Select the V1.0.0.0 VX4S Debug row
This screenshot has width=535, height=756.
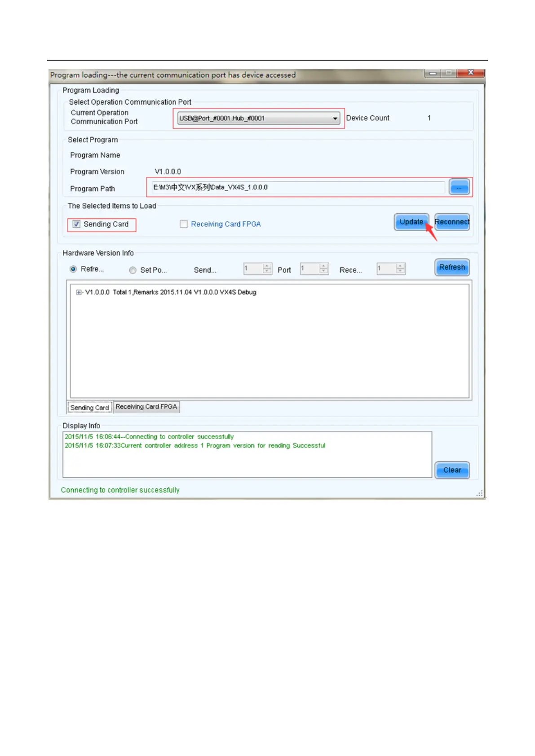pos(171,292)
